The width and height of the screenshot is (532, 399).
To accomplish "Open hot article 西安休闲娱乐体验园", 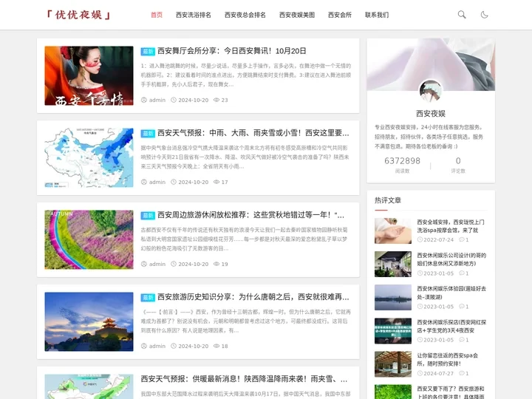I will (451, 293).
